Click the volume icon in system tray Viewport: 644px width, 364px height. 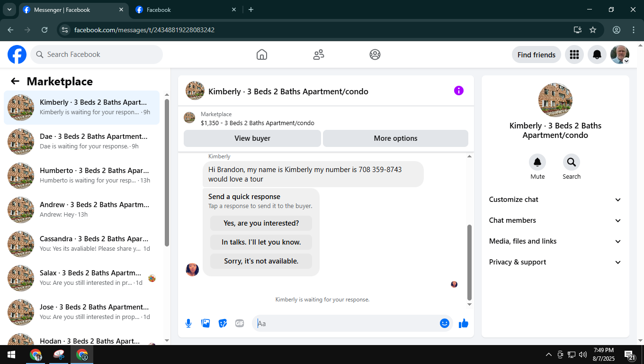pyautogui.click(x=583, y=355)
